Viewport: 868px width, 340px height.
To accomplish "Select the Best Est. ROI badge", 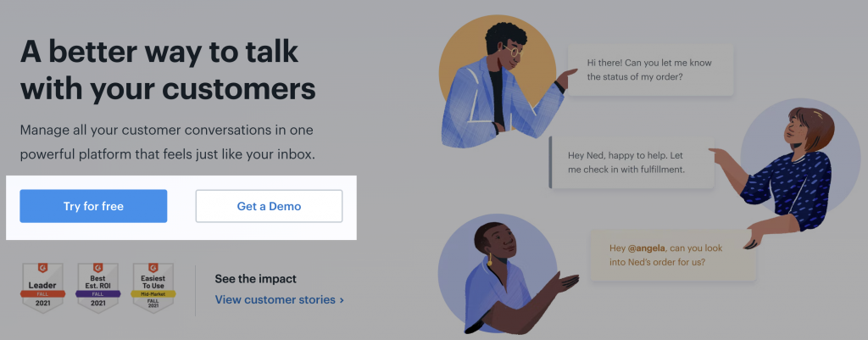I will click(x=98, y=288).
